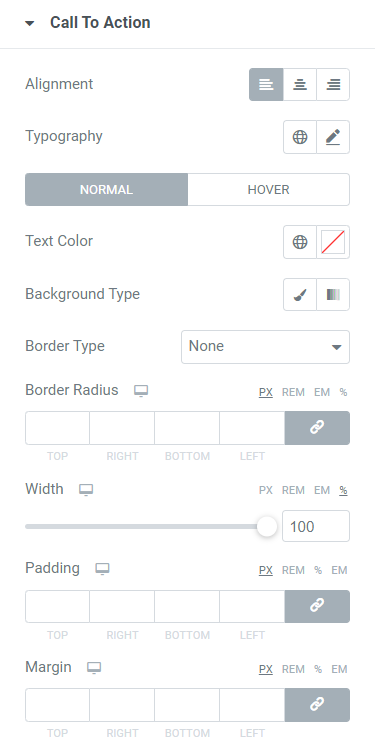Viewport: 375px width, 756px height.
Task: Open responsive device selector next to Width
Action: [86, 490]
